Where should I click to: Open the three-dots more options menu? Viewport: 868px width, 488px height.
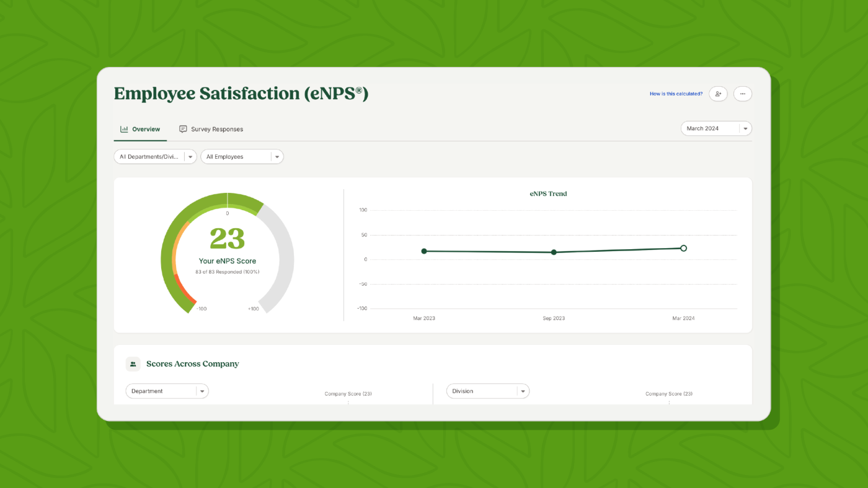point(743,94)
